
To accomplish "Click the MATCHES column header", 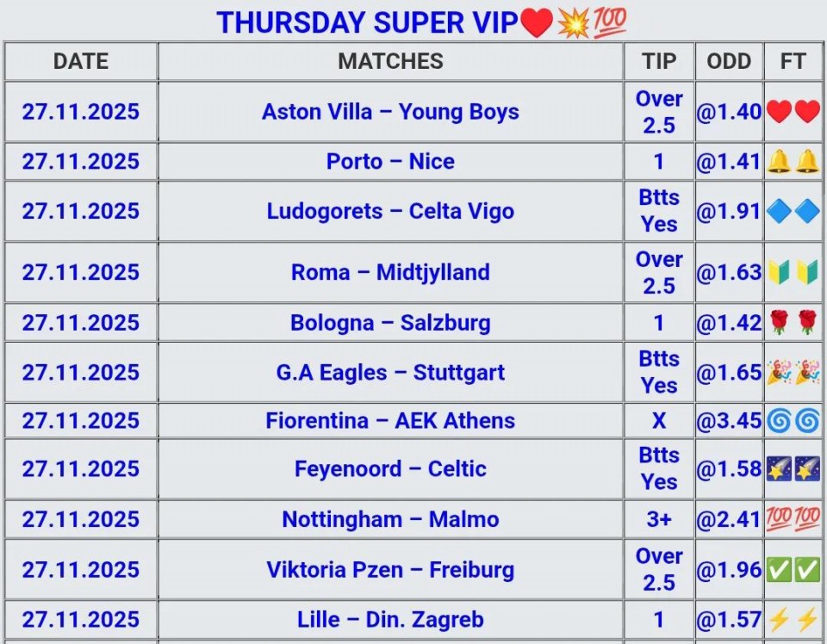I will coord(390,61).
